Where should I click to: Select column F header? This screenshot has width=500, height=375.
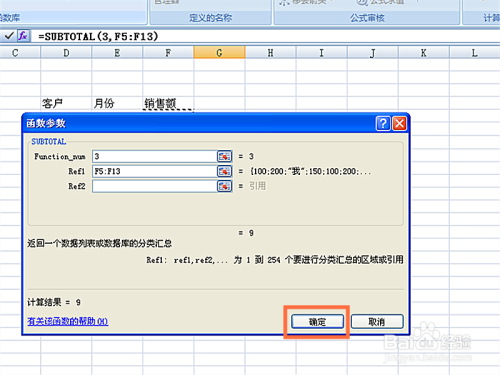click(168, 53)
